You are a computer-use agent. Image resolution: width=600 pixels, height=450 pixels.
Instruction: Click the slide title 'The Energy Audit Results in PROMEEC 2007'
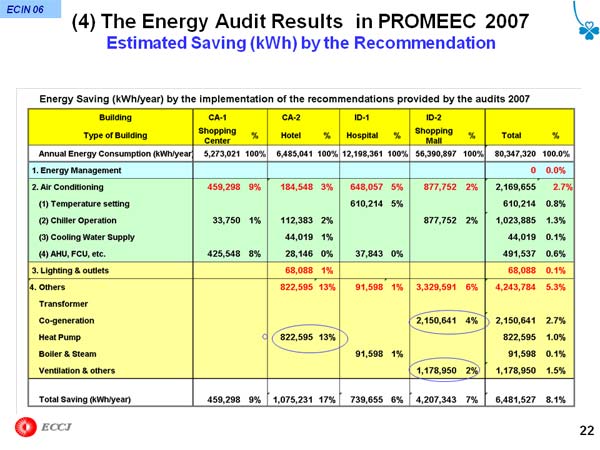coord(300,21)
